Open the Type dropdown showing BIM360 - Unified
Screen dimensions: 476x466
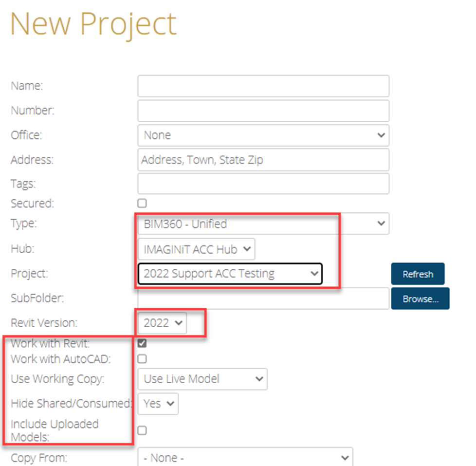(263, 224)
